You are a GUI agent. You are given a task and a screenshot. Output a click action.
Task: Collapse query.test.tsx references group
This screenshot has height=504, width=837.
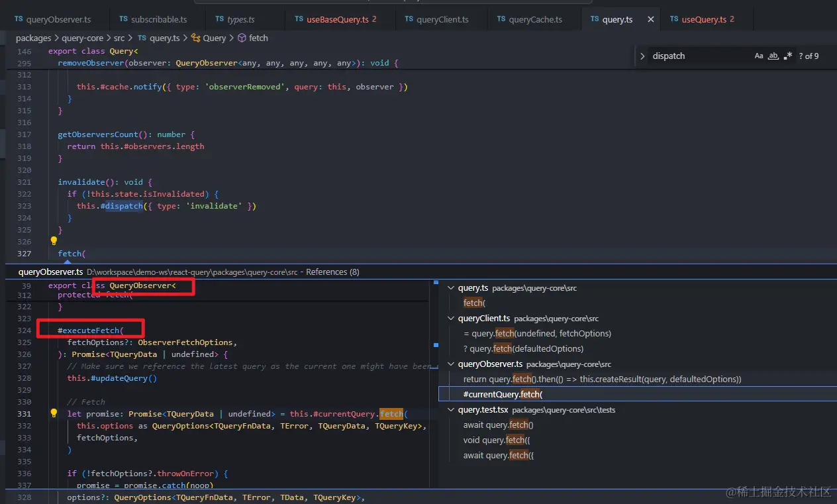451,410
